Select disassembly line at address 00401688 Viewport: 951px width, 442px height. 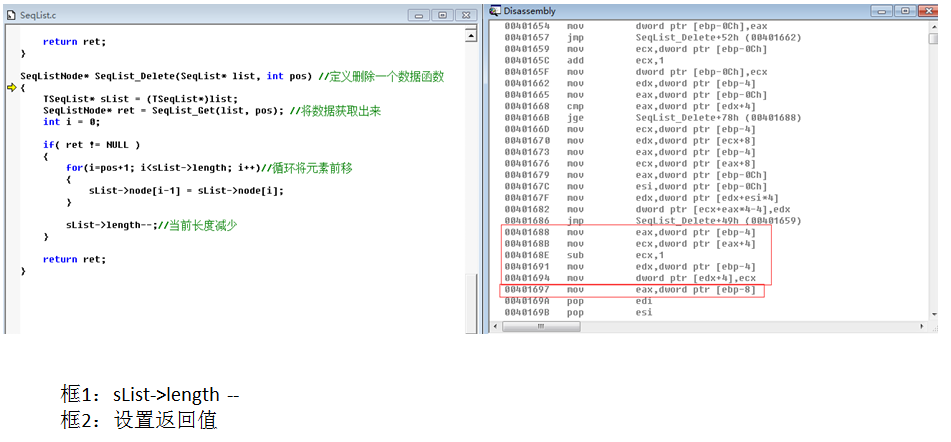(630, 232)
